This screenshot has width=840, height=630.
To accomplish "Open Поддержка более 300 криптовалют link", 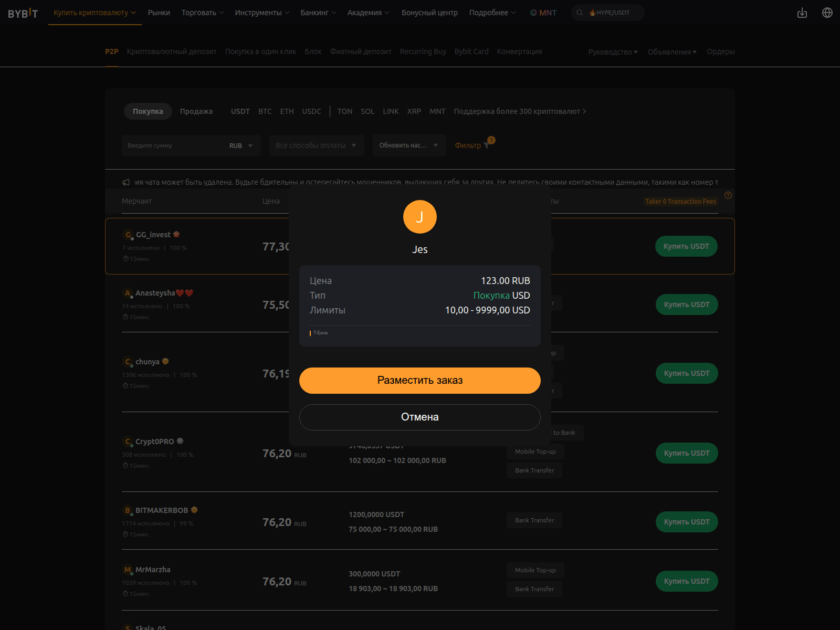I will pyautogui.click(x=520, y=111).
